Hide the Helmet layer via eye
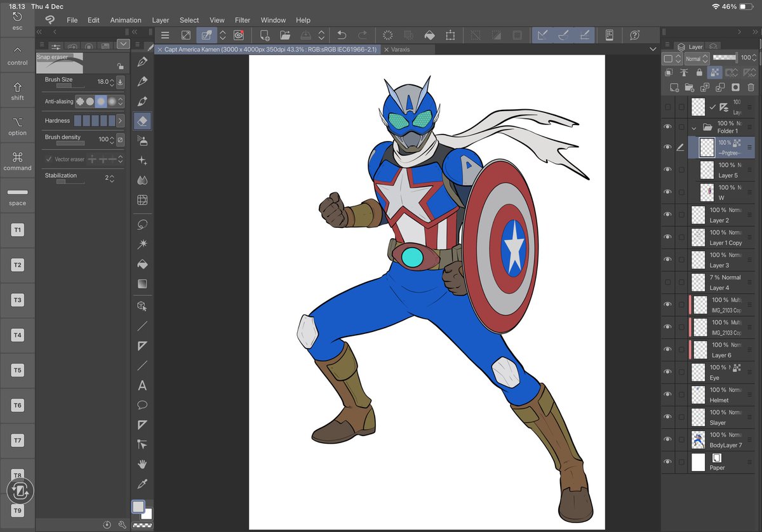The image size is (762, 532). (667, 394)
